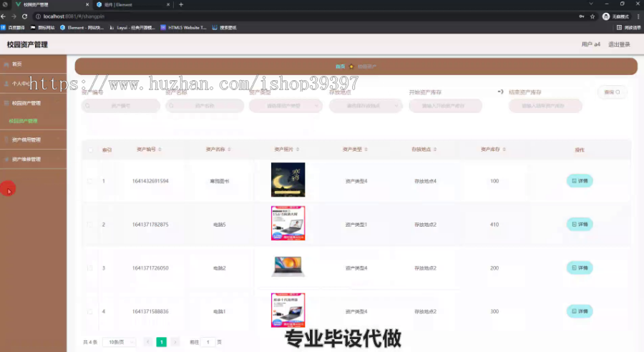Open the 阅读清单 reading list
This screenshot has height=352, width=644.
click(x=629, y=27)
